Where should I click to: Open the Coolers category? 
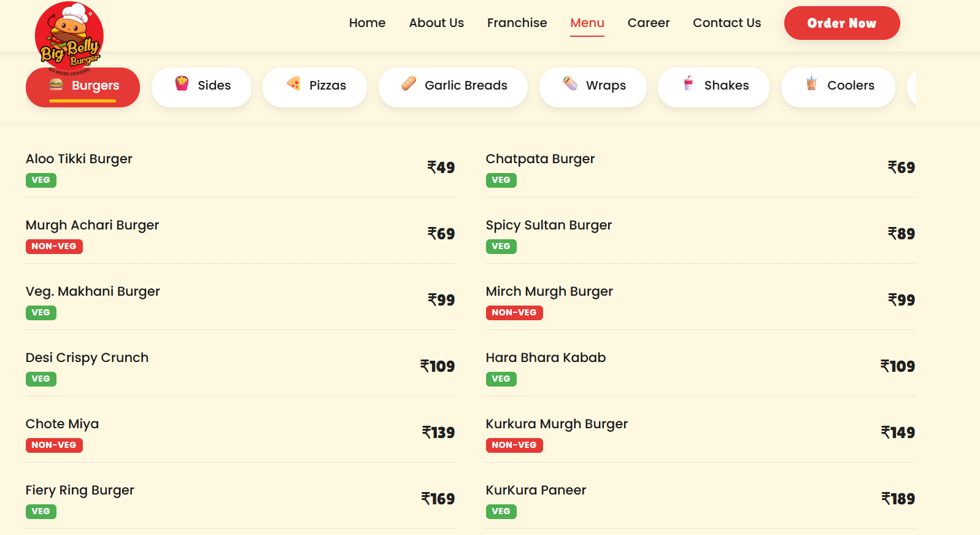click(838, 87)
